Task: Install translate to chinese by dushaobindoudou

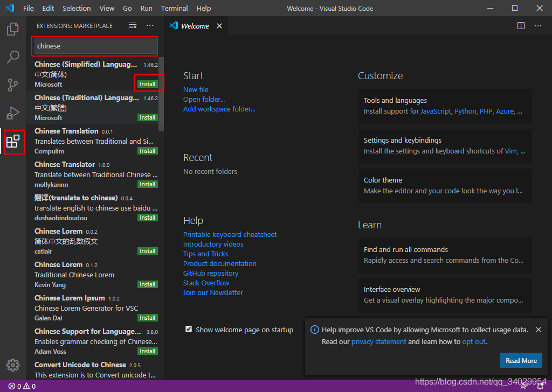Action: (148, 218)
